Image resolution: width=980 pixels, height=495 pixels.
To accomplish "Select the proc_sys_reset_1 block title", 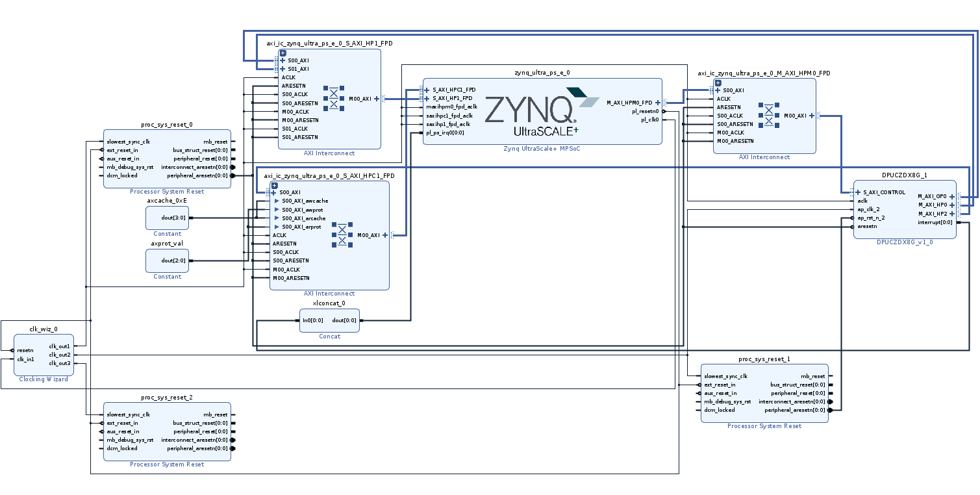I will (x=764, y=359).
